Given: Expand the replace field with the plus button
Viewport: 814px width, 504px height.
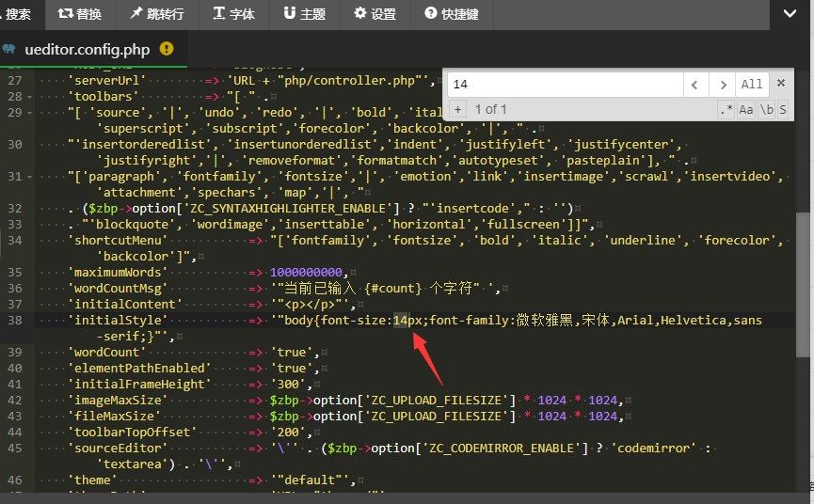Looking at the screenshot, I should [457, 109].
